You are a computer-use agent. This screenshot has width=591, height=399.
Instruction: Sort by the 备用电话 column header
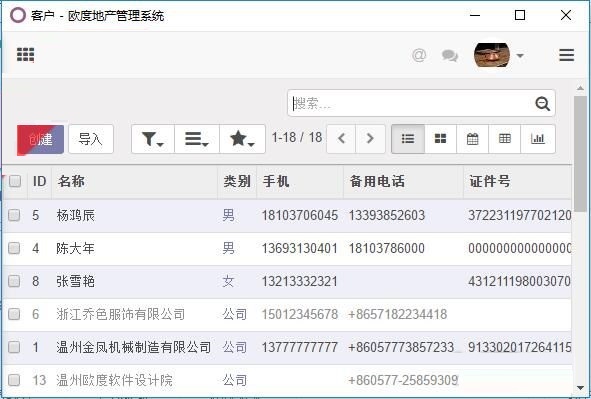pos(403,181)
